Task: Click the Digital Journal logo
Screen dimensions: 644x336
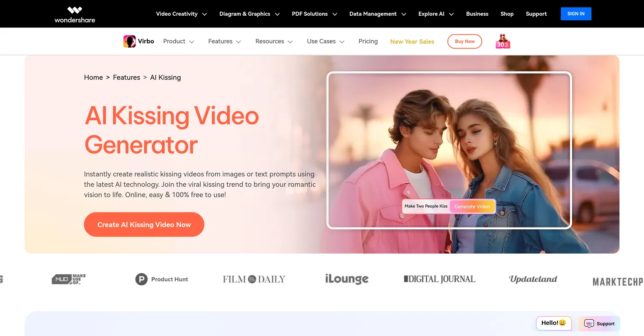Action: click(439, 279)
